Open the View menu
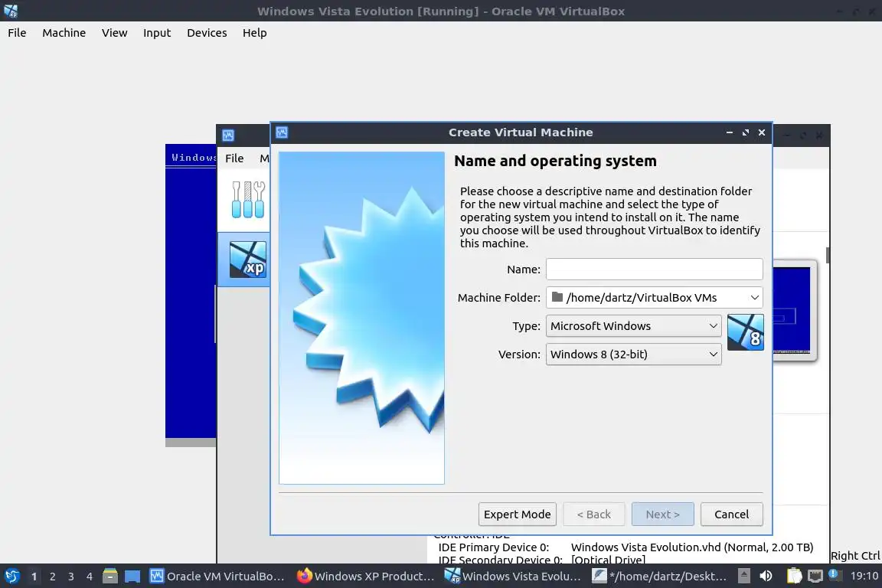The height and width of the screenshot is (588, 882). coord(114,33)
